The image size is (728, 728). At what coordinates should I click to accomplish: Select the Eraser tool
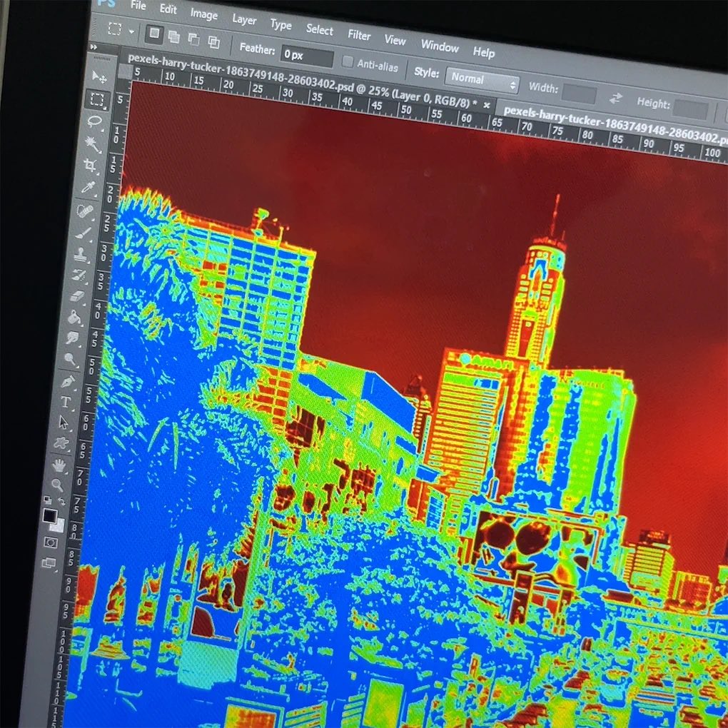coord(76,296)
